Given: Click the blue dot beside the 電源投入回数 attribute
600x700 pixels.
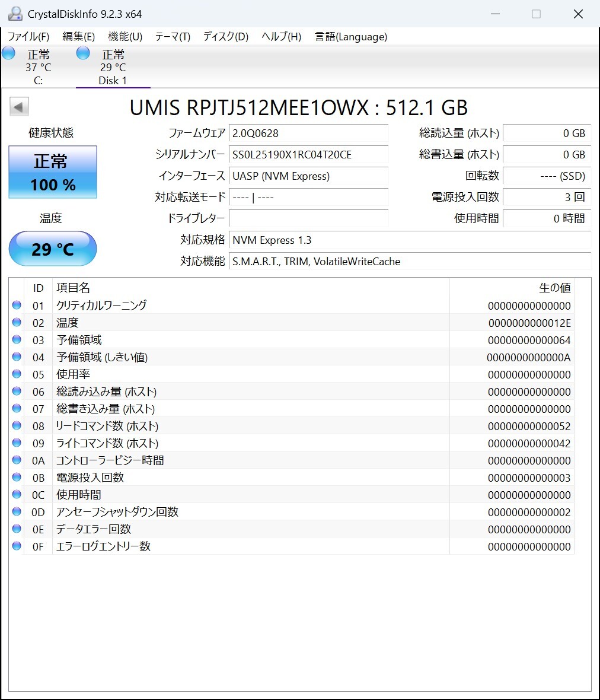Looking at the screenshot, I should [17, 477].
